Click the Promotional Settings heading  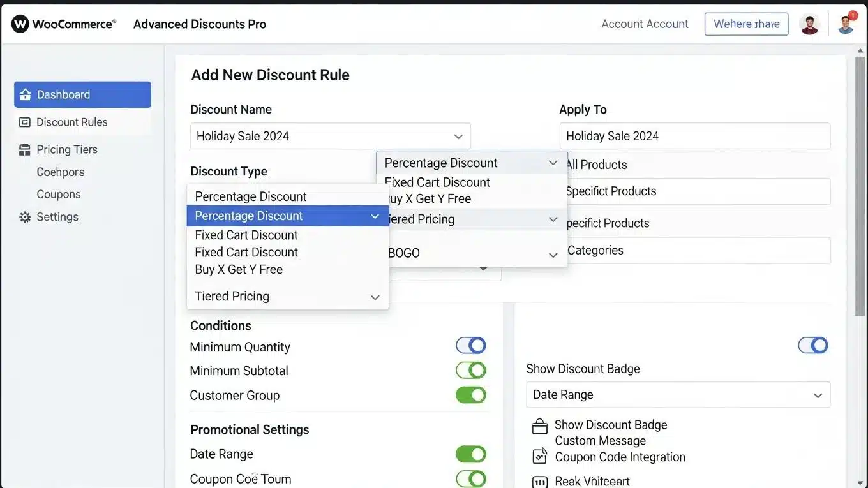click(x=250, y=429)
